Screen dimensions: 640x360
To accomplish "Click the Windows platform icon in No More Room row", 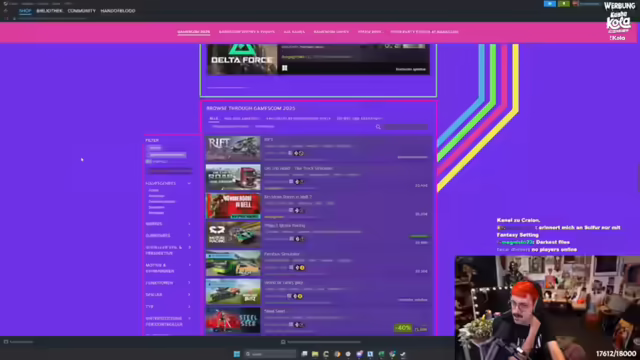I will pos(291,210).
